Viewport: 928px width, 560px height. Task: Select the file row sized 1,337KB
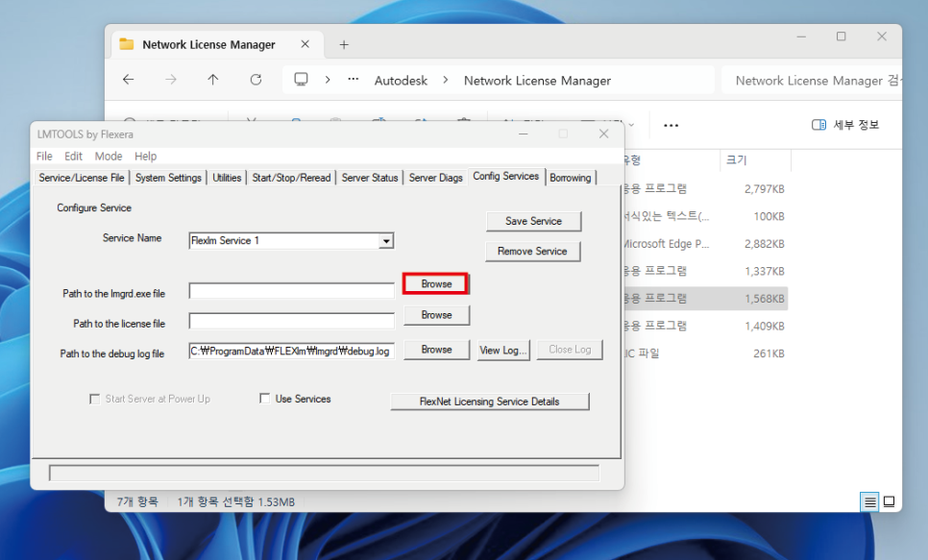pyautogui.click(x=704, y=271)
